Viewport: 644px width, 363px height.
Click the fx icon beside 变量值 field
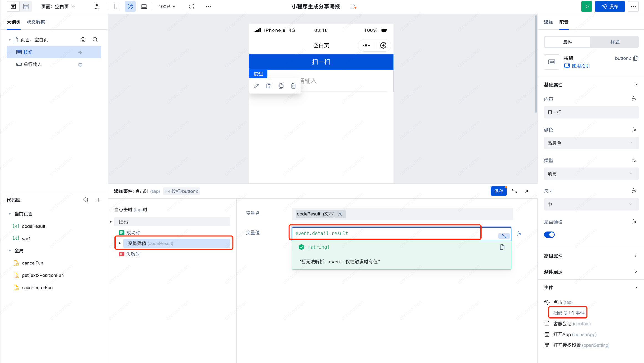pyautogui.click(x=519, y=234)
